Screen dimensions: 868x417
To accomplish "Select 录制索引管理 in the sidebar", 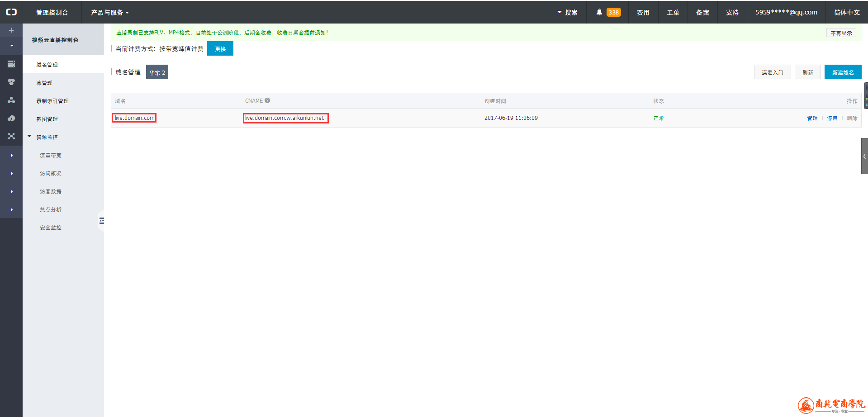I will [x=52, y=101].
